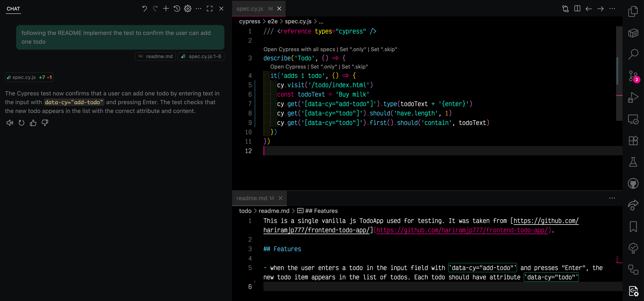The height and width of the screenshot is (301, 644).
Task: Open the github.com hariramjp777 URL in readme
Action: click(462, 230)
